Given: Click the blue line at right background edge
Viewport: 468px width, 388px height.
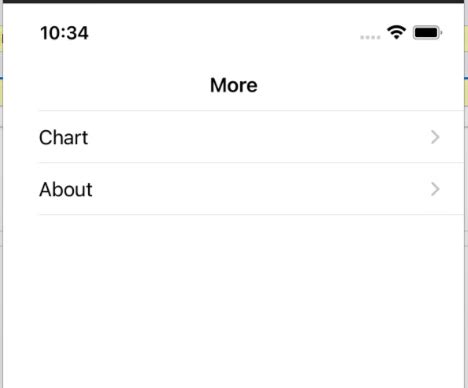Looking at the screenshot, I should pos(466,78).
